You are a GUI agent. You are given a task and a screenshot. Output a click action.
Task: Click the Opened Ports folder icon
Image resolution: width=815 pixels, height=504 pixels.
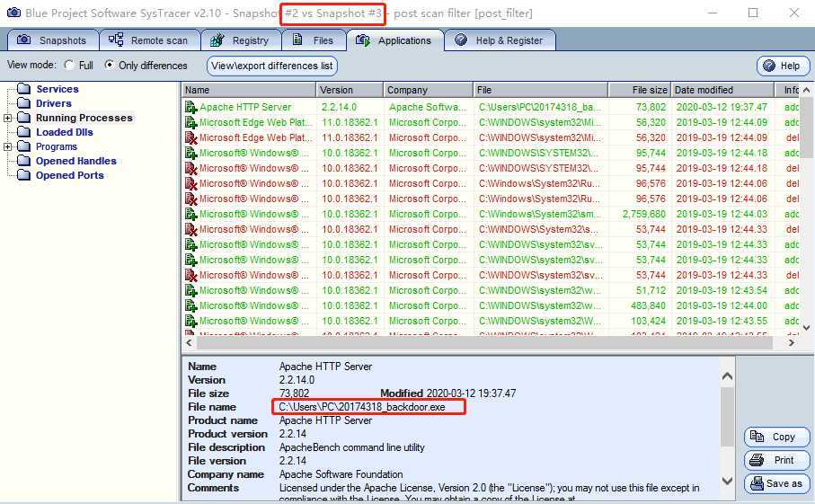(24, 174)
